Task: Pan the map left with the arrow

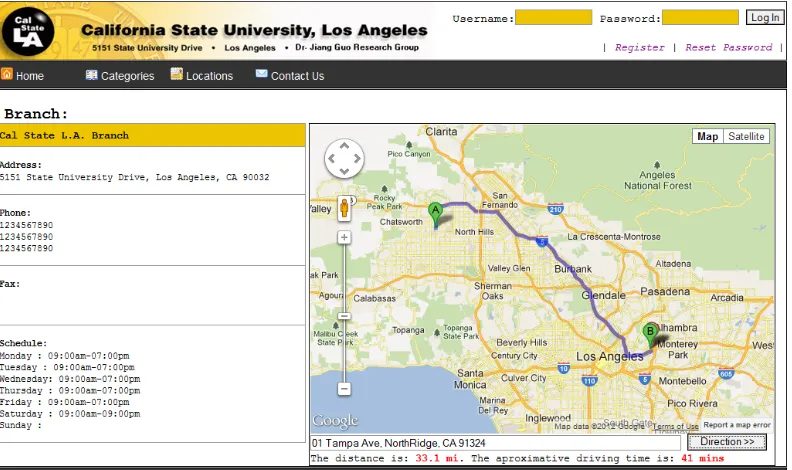Action: [332, 159]
